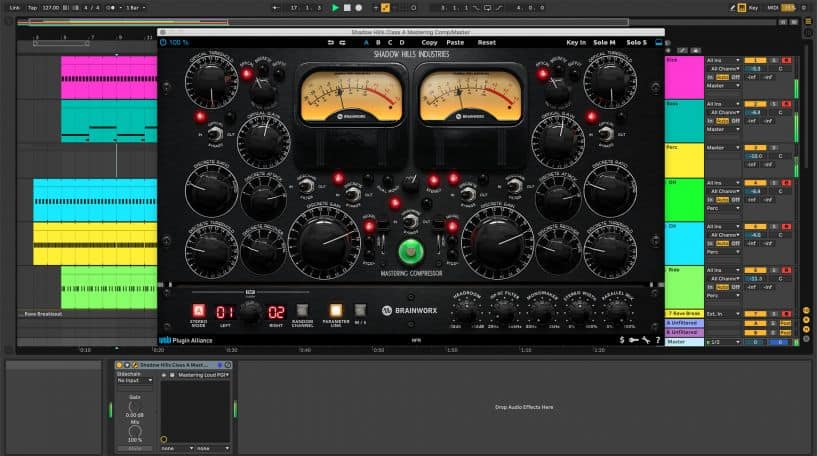This screenshot has height=456, width=817.
Task: Enable Solo M in the plugin toolbar
Action: click(604, 43)
